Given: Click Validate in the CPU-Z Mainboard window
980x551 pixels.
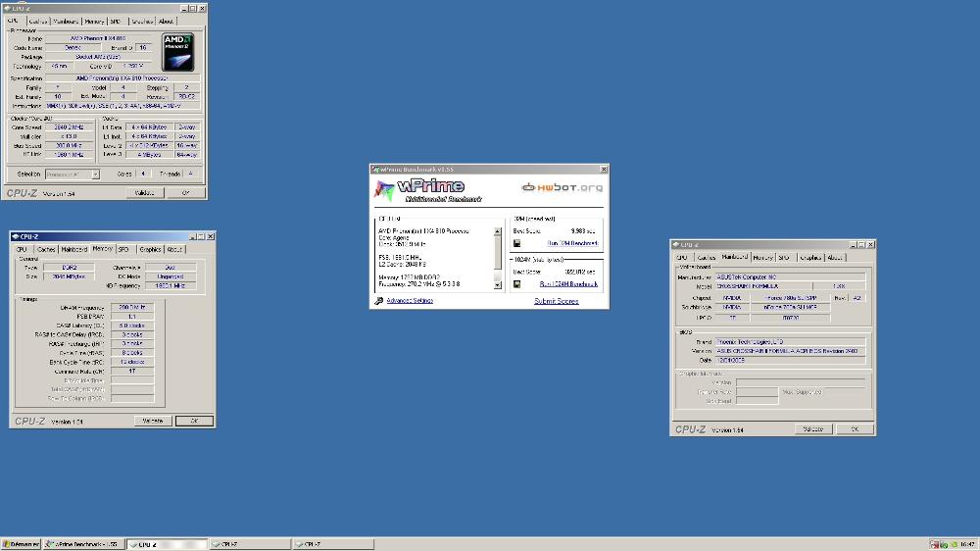Looking at the screenshot, I should click(813, 429).
